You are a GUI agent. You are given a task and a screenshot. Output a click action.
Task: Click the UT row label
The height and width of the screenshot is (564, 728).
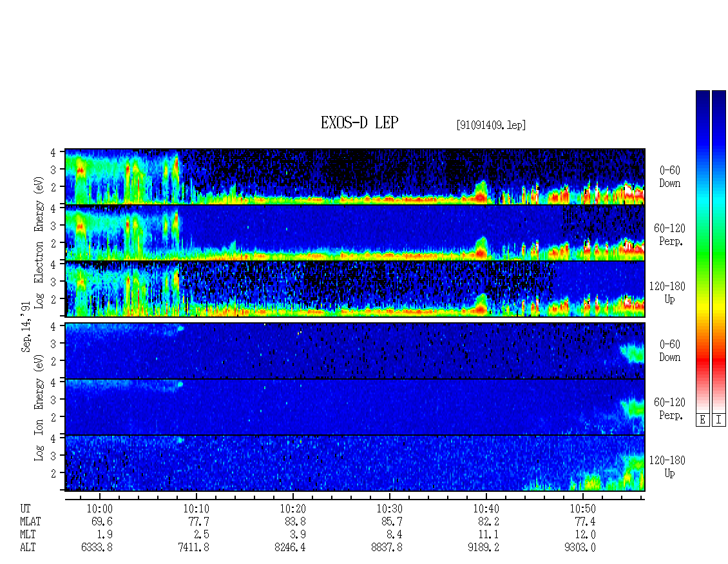point(26,509)
